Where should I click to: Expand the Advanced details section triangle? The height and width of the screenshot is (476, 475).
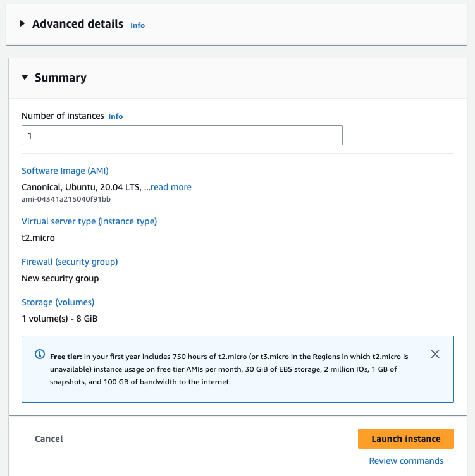click(x=22, y=24)
